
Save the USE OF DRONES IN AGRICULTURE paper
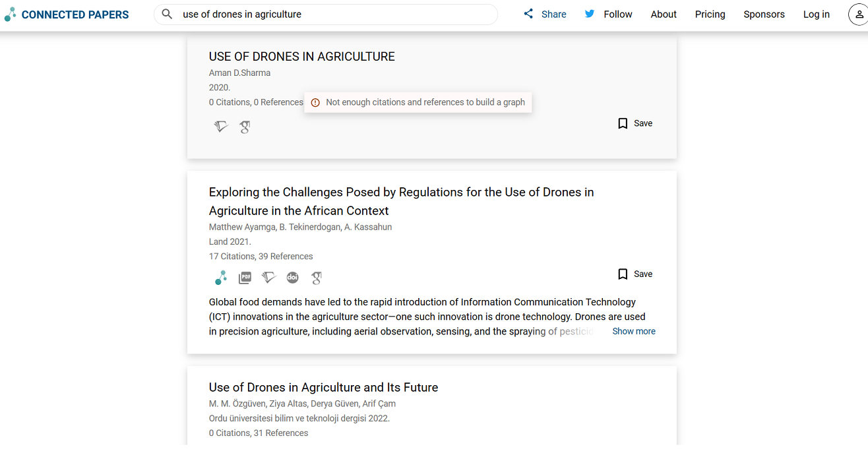coord(634,123)
